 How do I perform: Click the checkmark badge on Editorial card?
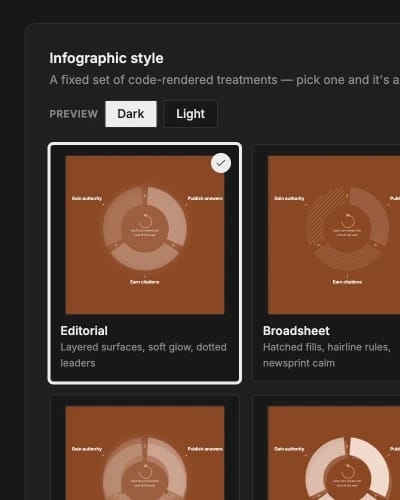point(221,163)
